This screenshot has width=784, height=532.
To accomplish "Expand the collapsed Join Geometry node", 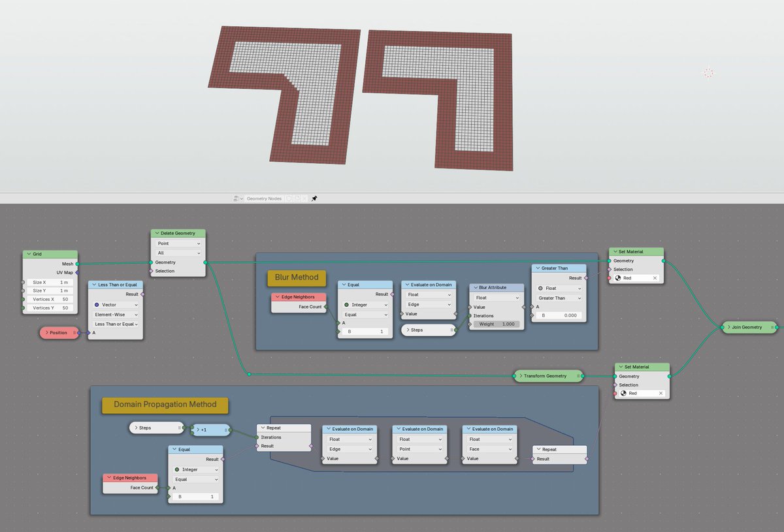I will pyautogui.click(x=730, y=327).
